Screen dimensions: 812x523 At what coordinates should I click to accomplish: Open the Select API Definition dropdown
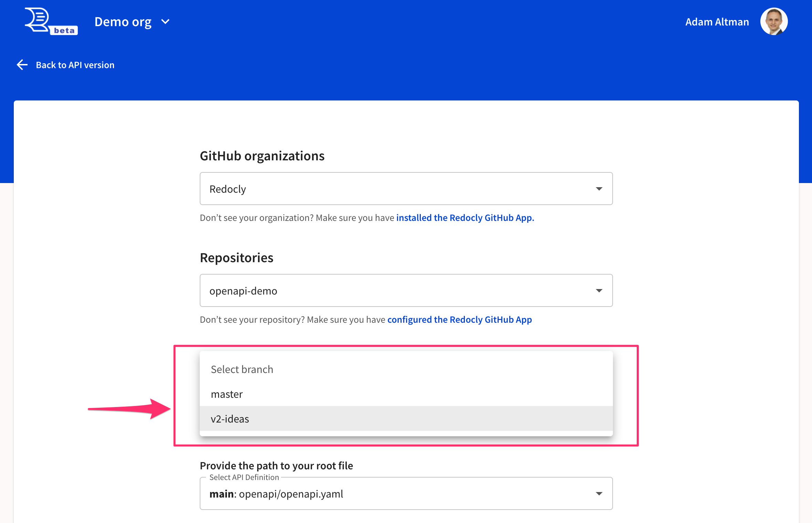(406, 493)
